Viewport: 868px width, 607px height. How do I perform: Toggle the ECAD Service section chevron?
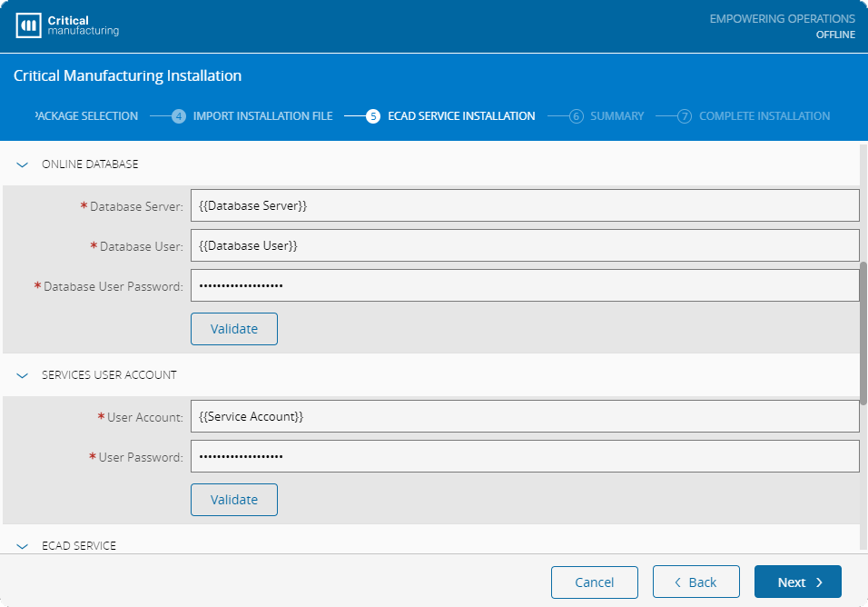(x=24, y=546)
